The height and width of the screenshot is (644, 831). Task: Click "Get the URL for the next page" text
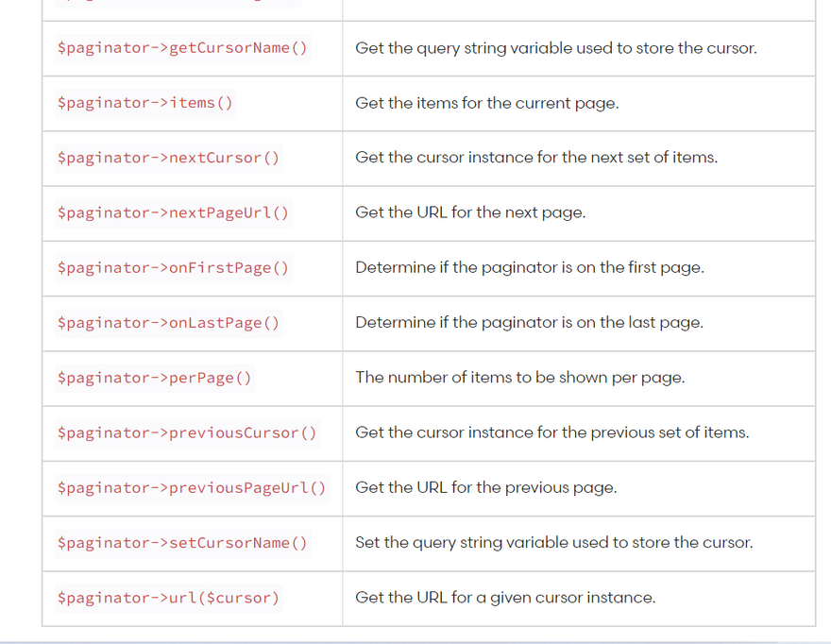pyautogui.click(x=470, y=212)
